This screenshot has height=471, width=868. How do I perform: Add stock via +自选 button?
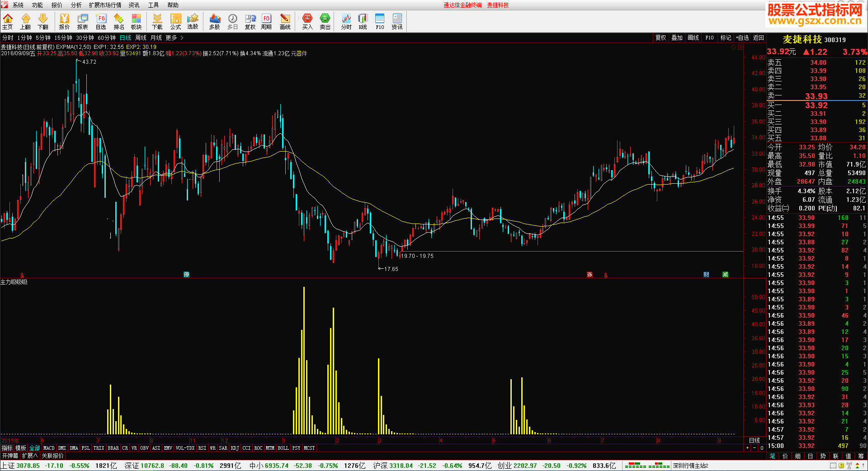pyautogui.click(x=743, y=38)
